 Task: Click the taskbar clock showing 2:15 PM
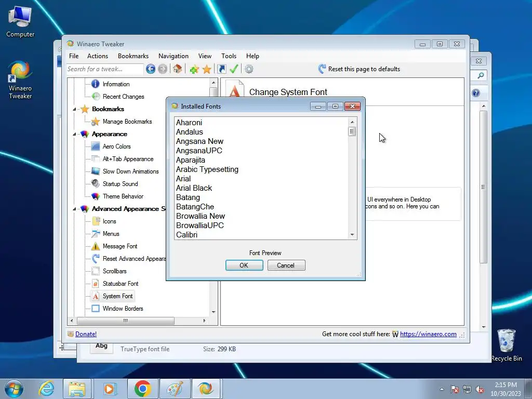click(506, 389)
